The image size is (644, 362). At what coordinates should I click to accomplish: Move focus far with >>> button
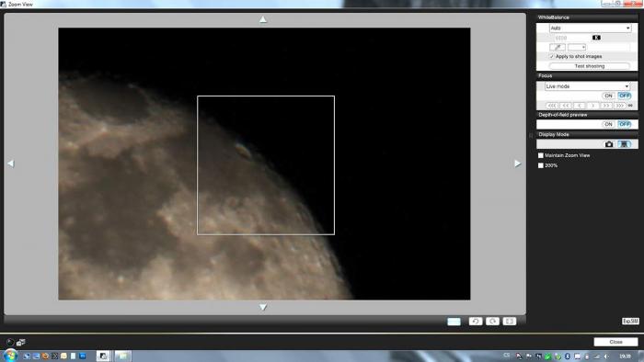[x=619, y=106]
